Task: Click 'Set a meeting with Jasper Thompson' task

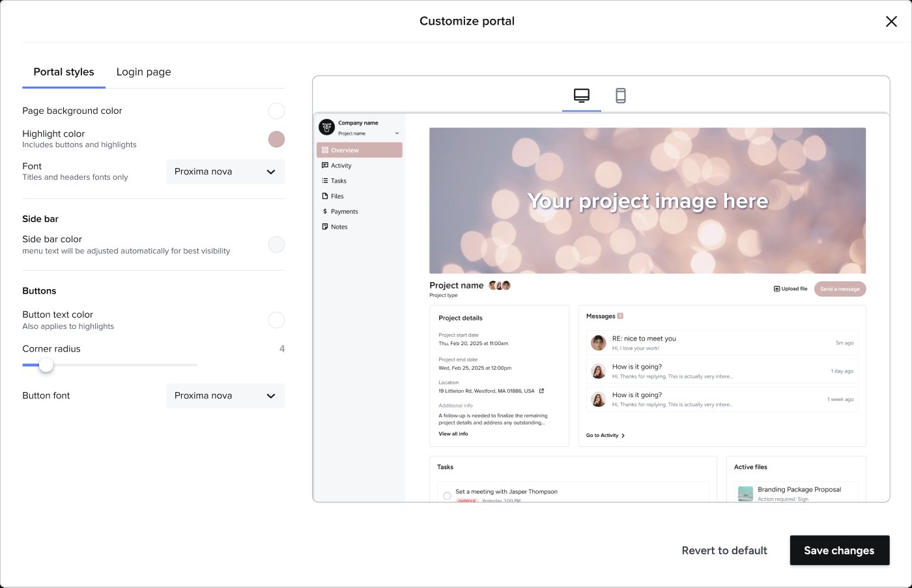Action: click(x=506, y=492)
